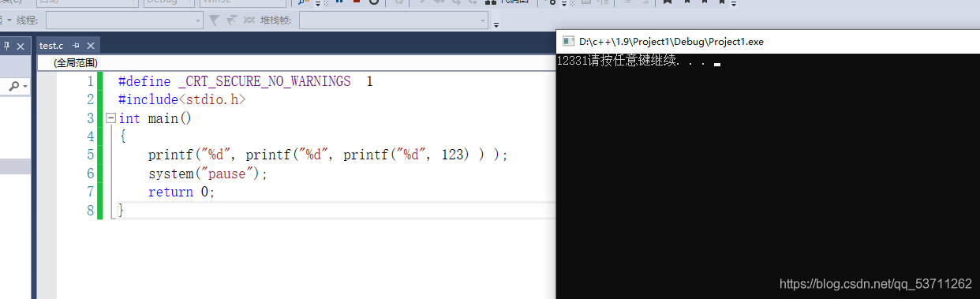Screen dimensions: 980x299
Task: Click the thread filter funnel icon
Action: (214, 21)
